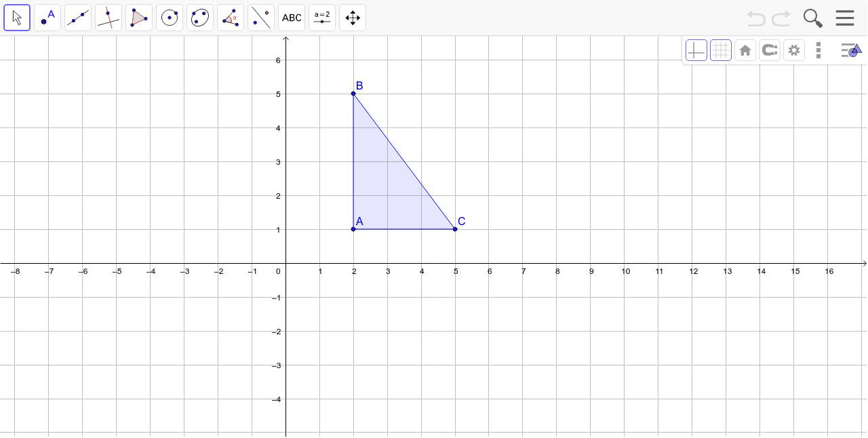Image resolution: width=868 pixels, height=438 pixels.
Task: Select the Move Graphics View tool
Action: (x=353, y=18)
